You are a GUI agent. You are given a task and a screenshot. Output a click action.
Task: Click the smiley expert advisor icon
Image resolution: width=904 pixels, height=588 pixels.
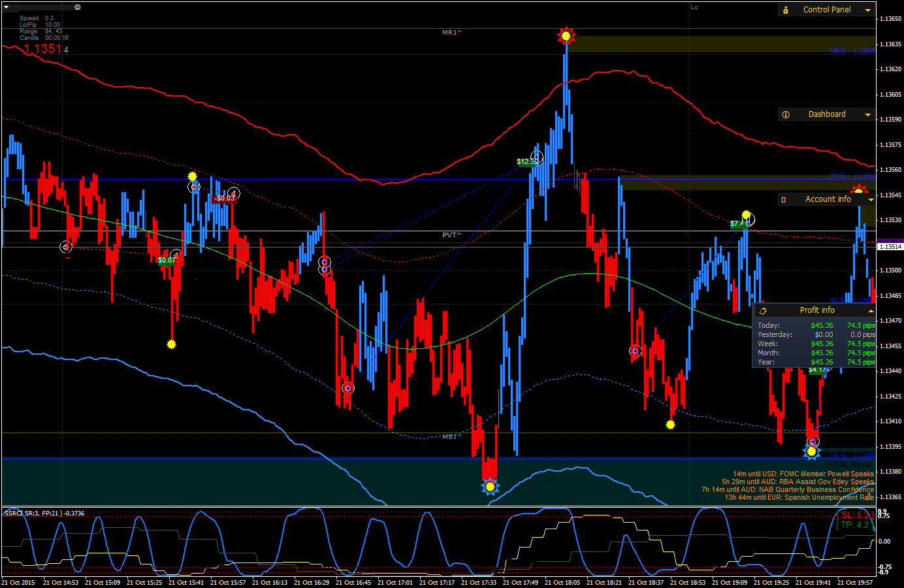tap(77, 7)
